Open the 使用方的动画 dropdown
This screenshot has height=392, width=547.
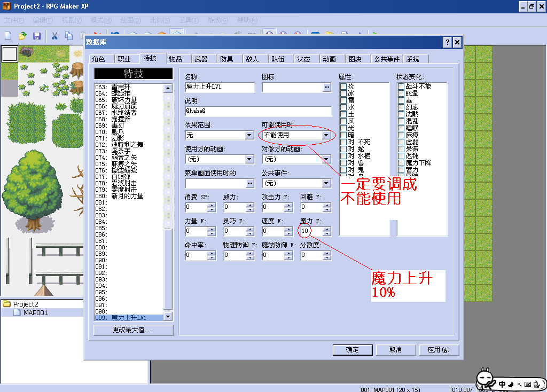pos(249,159)
